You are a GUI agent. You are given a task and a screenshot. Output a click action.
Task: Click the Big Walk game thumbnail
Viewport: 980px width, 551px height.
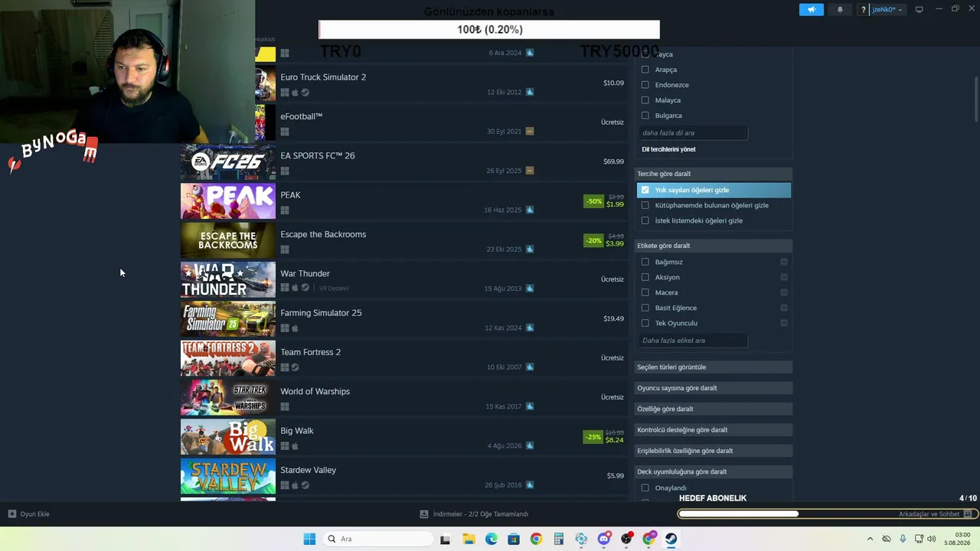pyautogui.click(x=228, y=437)
